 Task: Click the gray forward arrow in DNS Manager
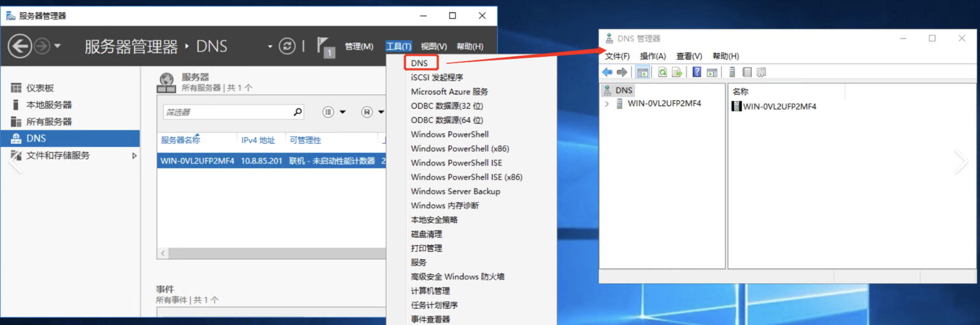click(x=622, y=72)
